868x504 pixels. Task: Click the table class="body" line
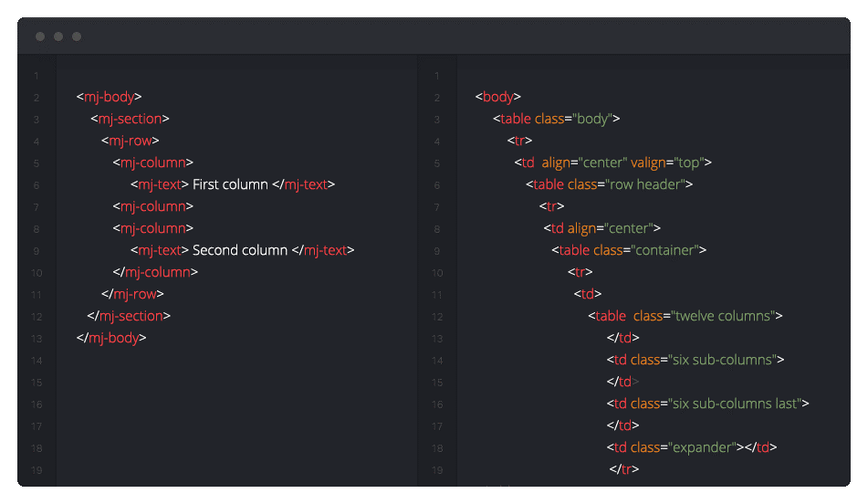point(556,119)
